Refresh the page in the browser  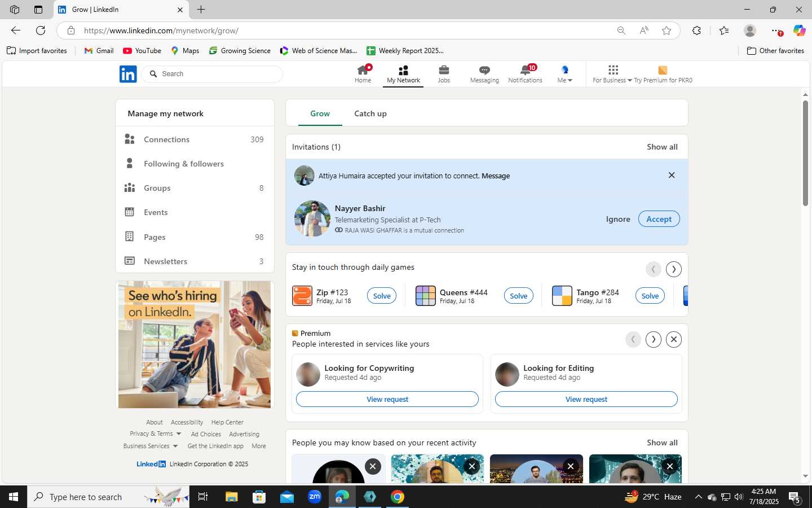41,30
